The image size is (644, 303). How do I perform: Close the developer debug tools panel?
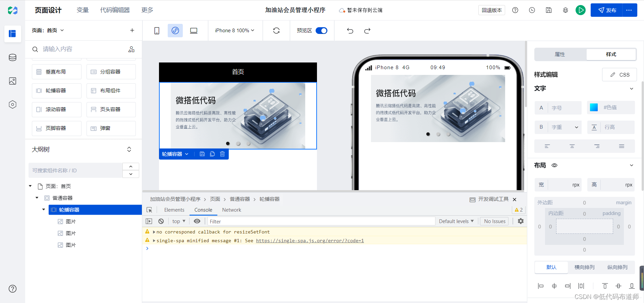click(x=515, y=200)
